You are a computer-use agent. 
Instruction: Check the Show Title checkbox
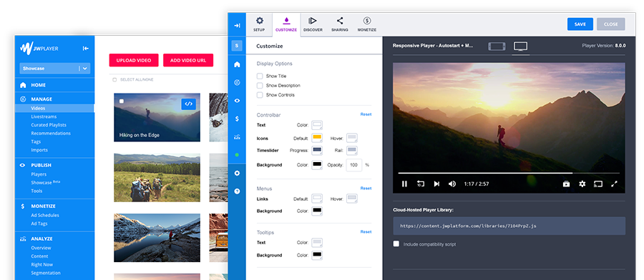(260, 76)
